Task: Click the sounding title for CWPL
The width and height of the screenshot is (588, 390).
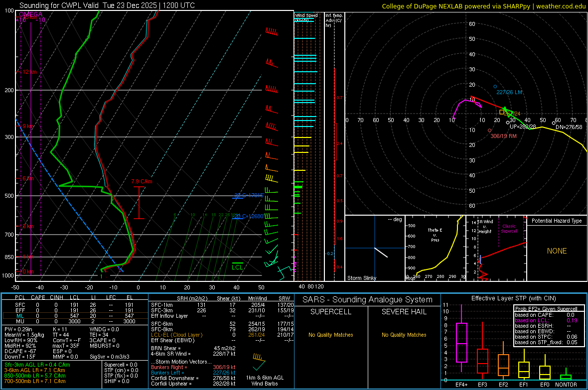Action: click(107, 5)
